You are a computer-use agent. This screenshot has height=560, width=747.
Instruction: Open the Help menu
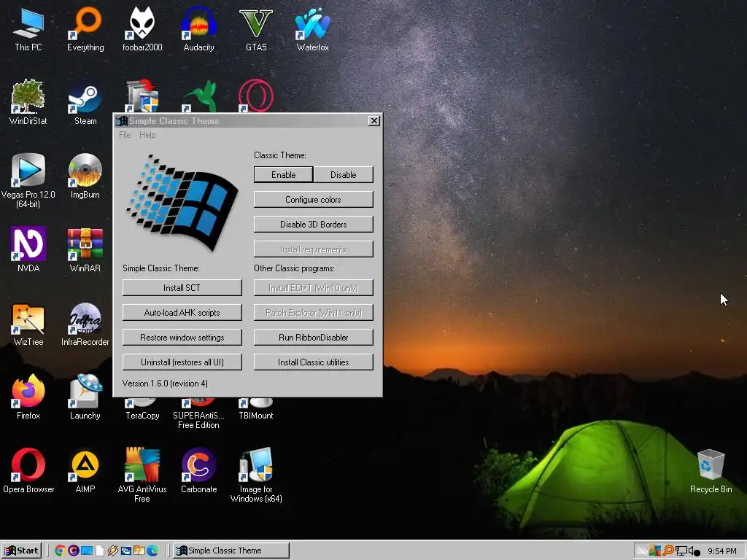coord(147,135)
